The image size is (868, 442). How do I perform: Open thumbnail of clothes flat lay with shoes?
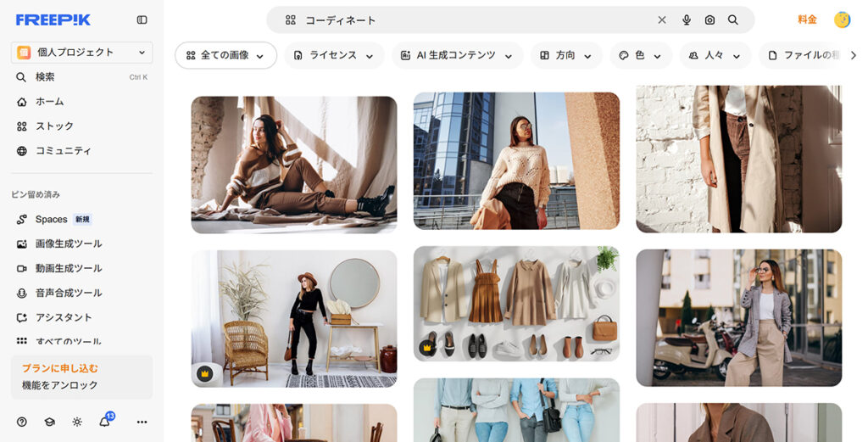516,304
